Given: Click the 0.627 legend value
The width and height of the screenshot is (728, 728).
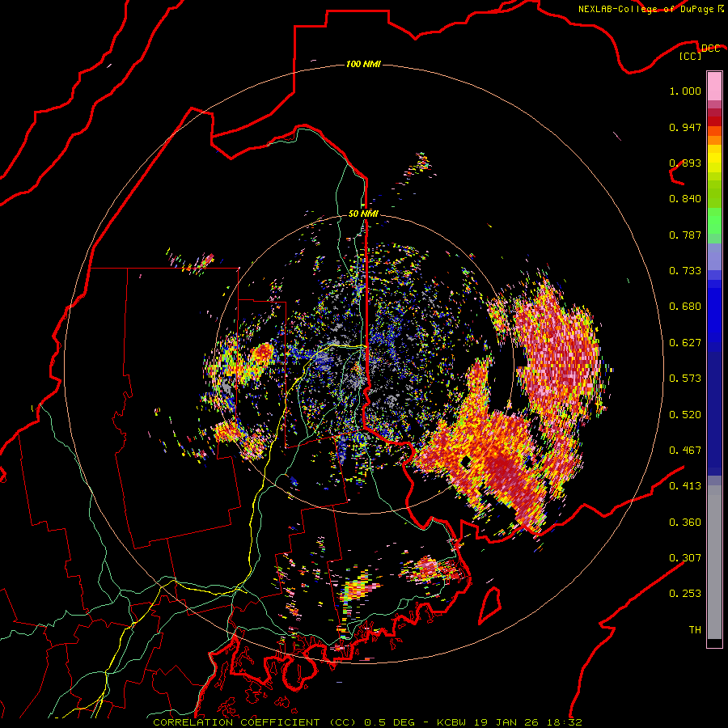Looking at the screenshot, I should click(685, 343).
